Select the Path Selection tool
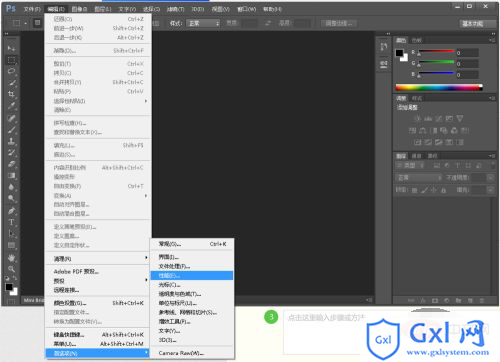Image resolution: width=500 pixels, height=362 pixels. tap(11, 234)
